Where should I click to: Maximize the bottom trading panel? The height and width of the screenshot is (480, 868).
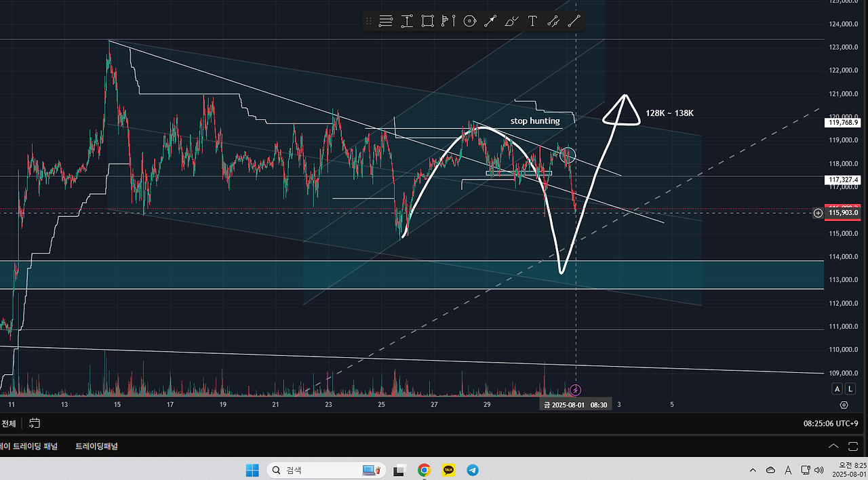[x=853, y=446]
